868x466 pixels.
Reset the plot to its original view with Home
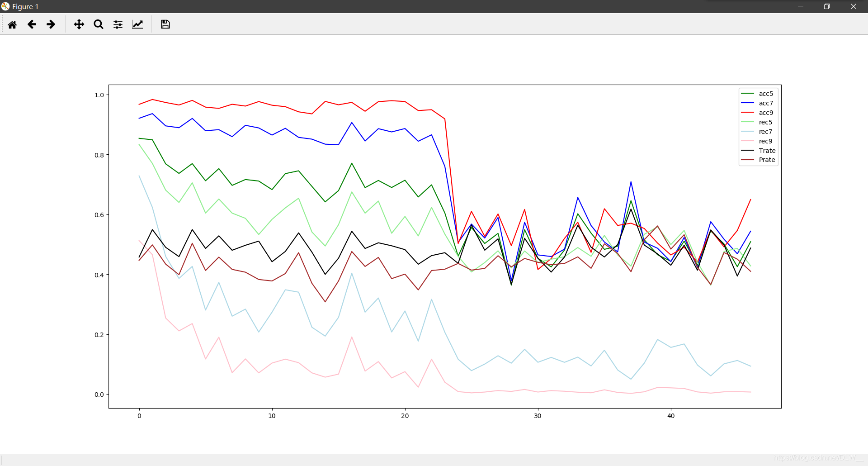click(x=12, y=24)
